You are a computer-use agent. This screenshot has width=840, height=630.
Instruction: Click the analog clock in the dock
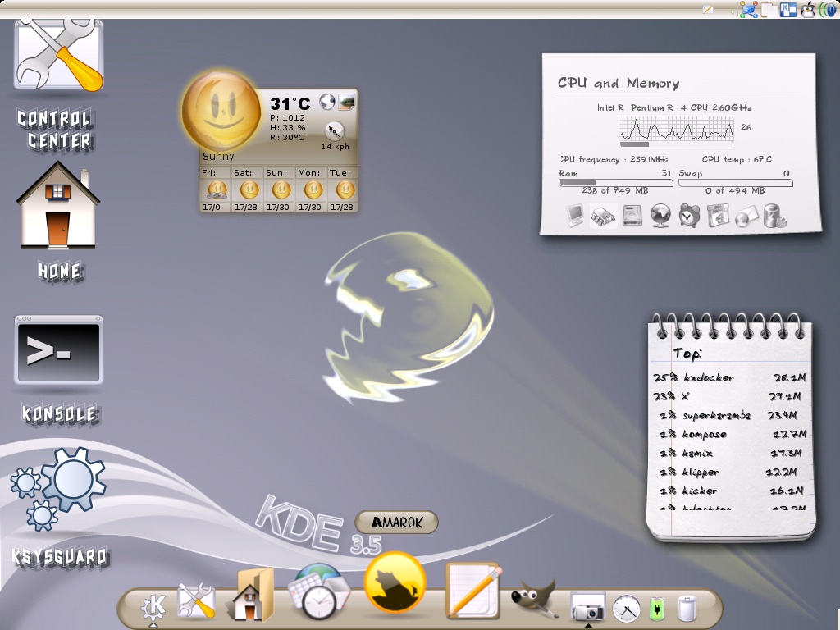click(626, 608)
